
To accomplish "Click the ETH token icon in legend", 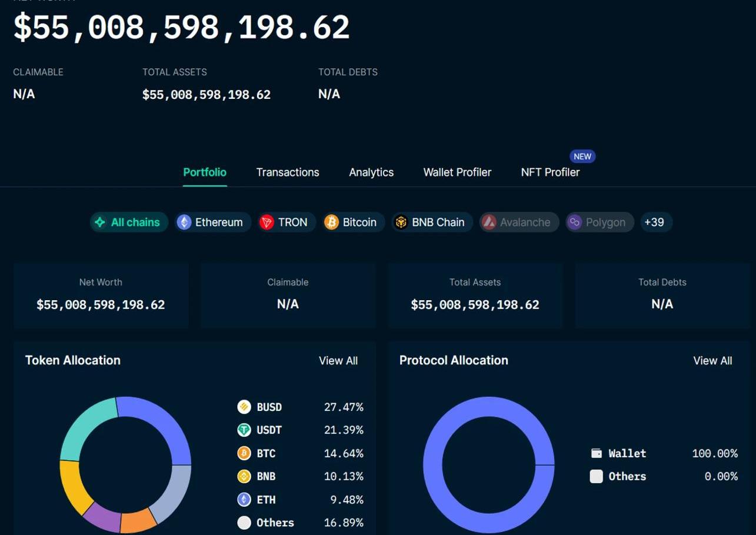I will click(x=244, y=500).
